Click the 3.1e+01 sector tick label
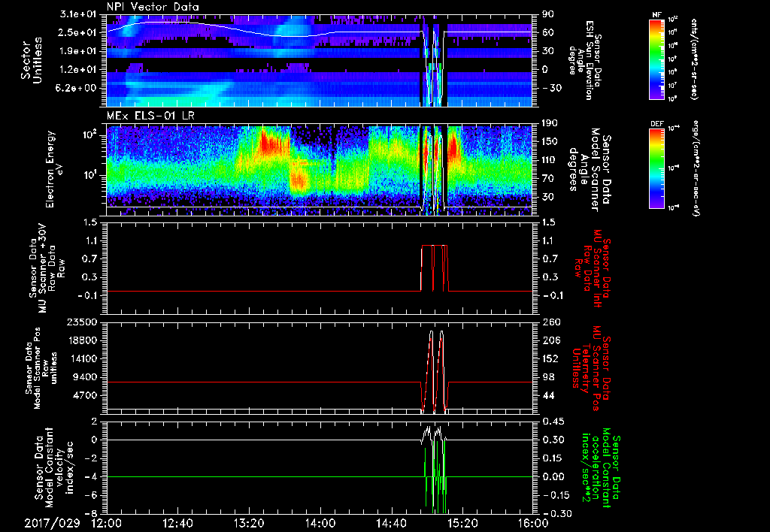770x532 pixels. (x=78, y=14)
